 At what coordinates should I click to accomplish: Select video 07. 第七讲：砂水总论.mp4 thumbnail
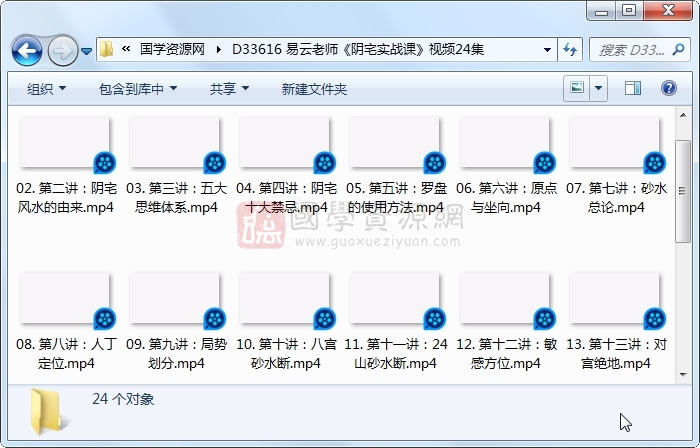tap(616, 144)
